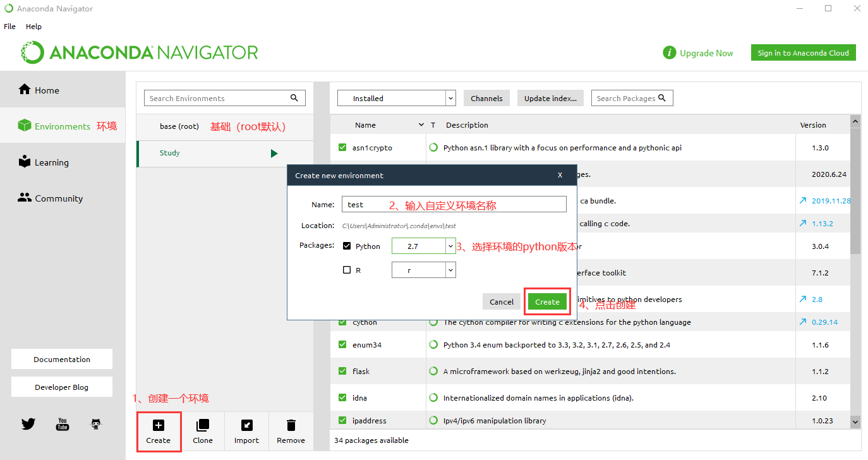Viewport: 868px width, 460px height.
Task: Click the green play arrow on Study
Action: [274, 154]
